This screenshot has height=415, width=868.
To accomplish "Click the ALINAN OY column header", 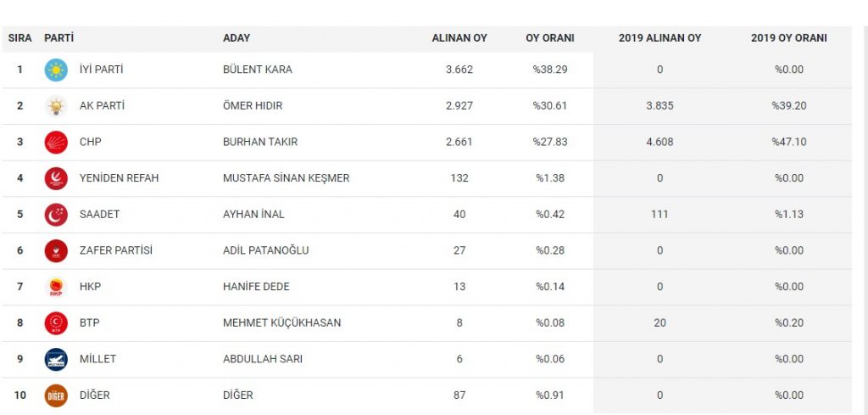I will [x=459, y=38].
